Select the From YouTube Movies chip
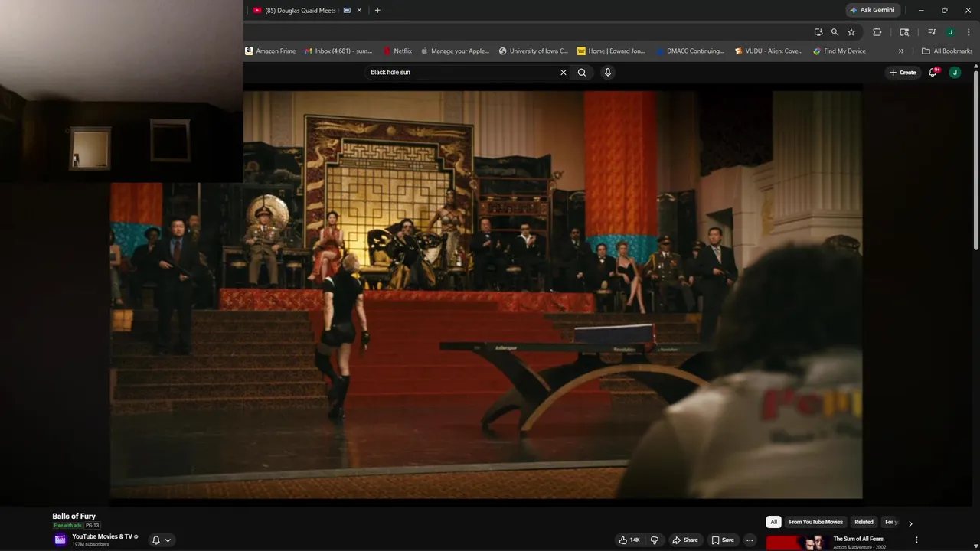The height and width of the screenshot is (551, 980). (x=815, y=522)
